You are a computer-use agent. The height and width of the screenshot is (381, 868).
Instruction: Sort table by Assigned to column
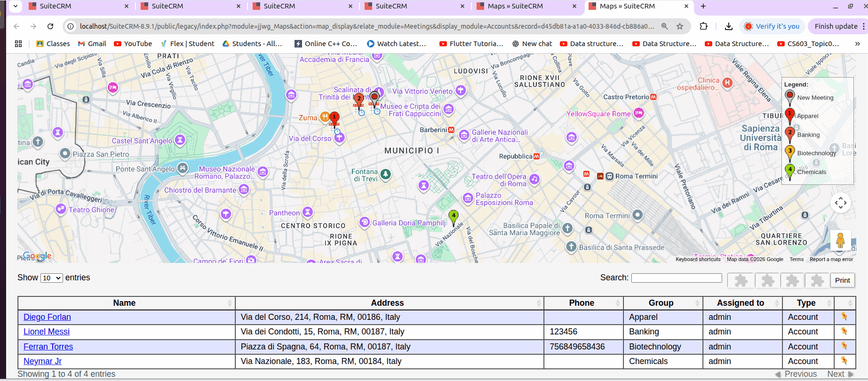742,303
